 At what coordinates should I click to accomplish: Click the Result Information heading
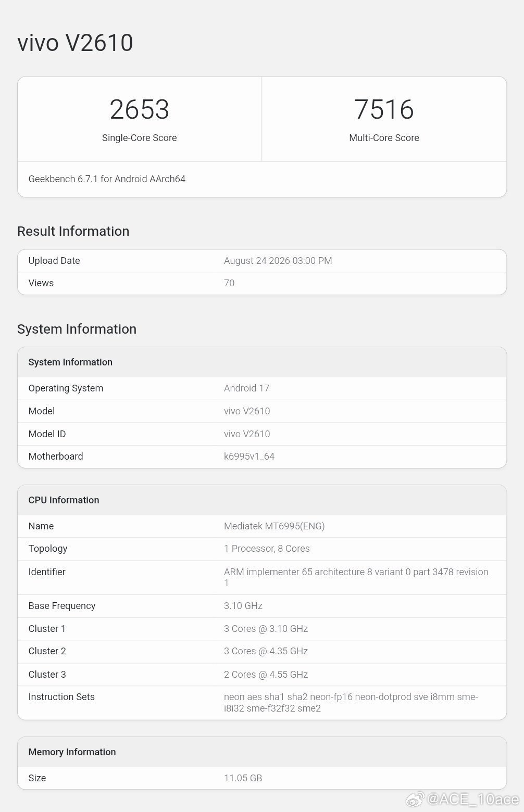[73, 231]
